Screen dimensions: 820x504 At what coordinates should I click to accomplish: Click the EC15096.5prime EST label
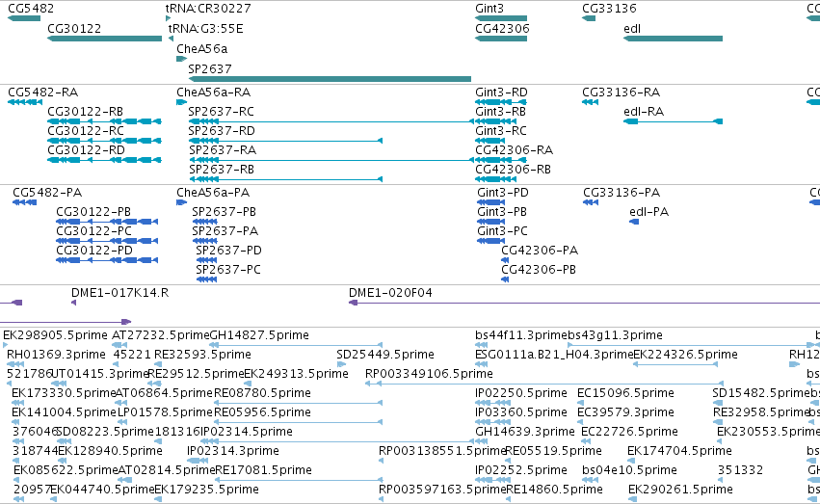[625, 394]
